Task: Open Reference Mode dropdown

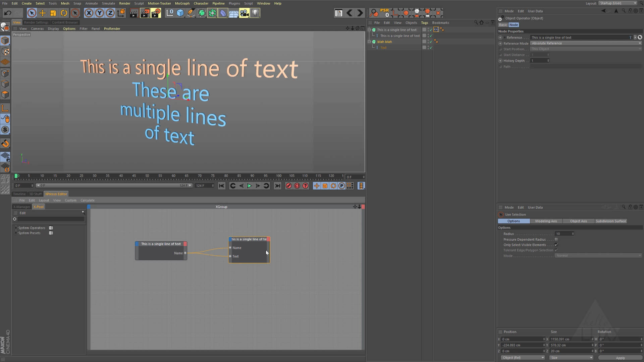Action: [x=586, y=43]
